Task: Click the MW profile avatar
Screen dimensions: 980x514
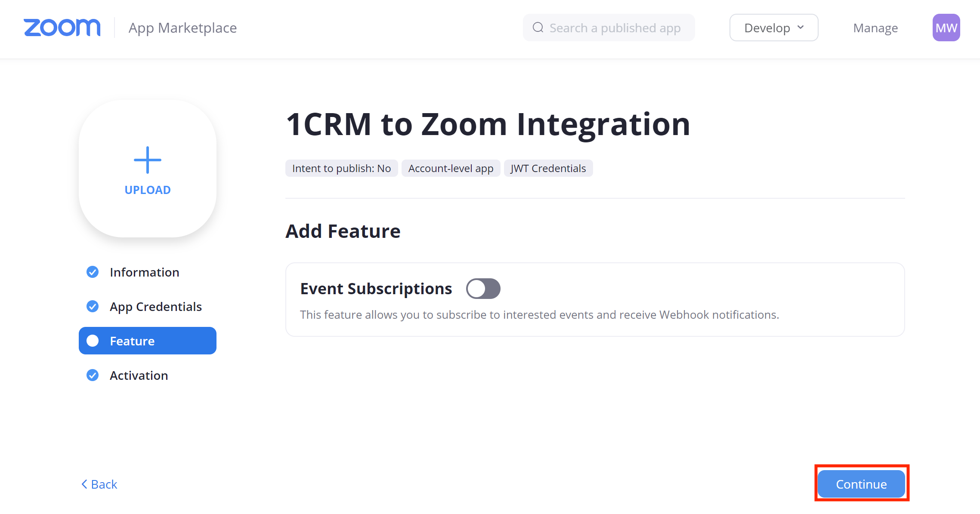Action: click(x=946, y=28)
